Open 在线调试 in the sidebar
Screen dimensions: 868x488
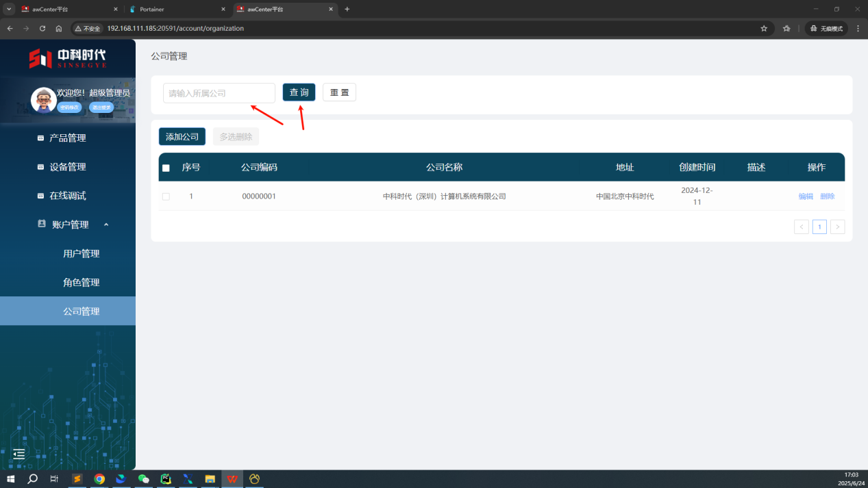68,196
